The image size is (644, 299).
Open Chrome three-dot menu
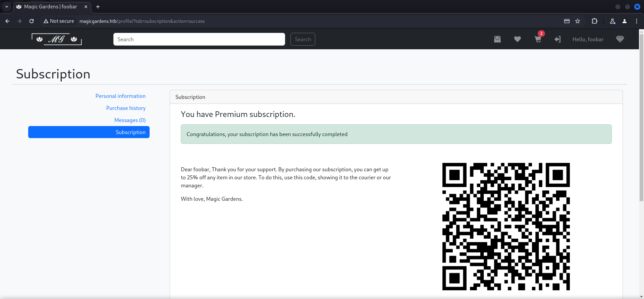637,21
